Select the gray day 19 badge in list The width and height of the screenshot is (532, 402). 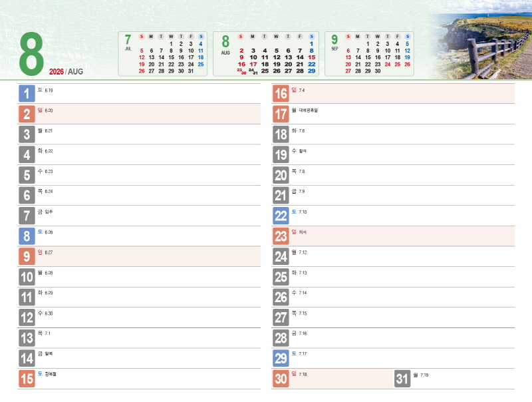(x=281, y=155)
